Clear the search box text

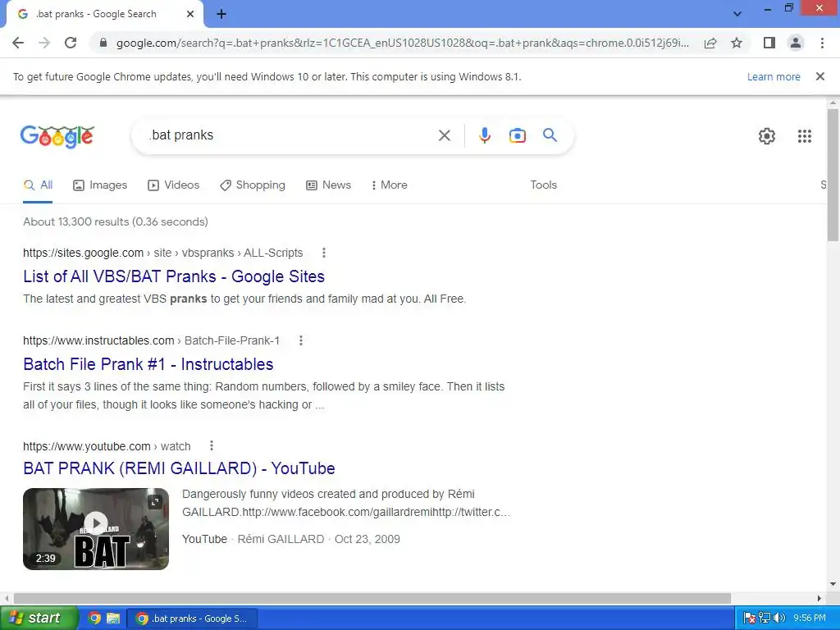coord(444,135)
